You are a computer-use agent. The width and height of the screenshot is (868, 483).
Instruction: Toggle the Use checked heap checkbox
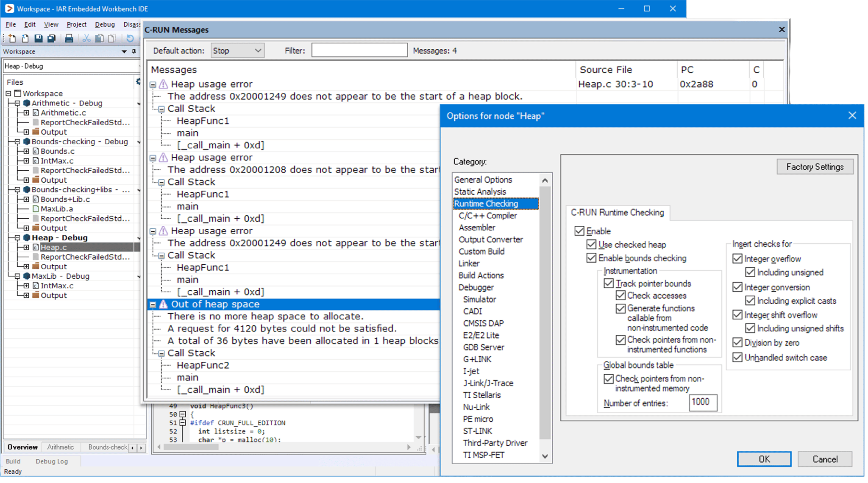point(591,244)
